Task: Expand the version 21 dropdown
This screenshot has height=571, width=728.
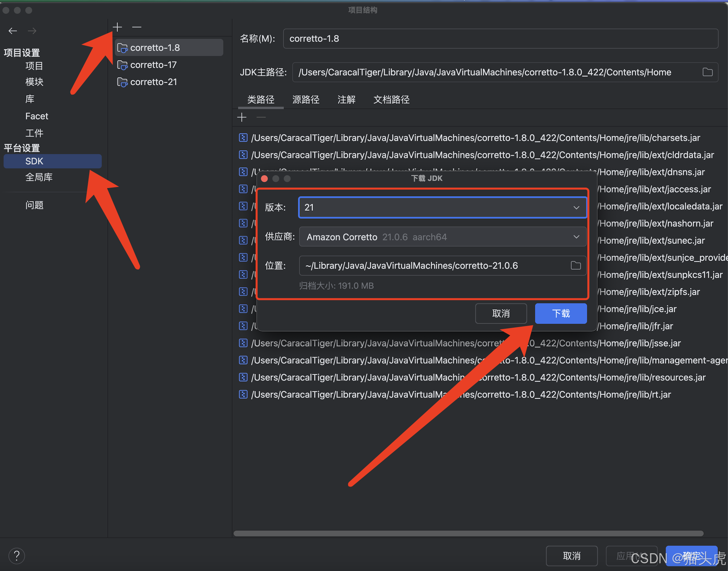Action: tap(576, 208)
